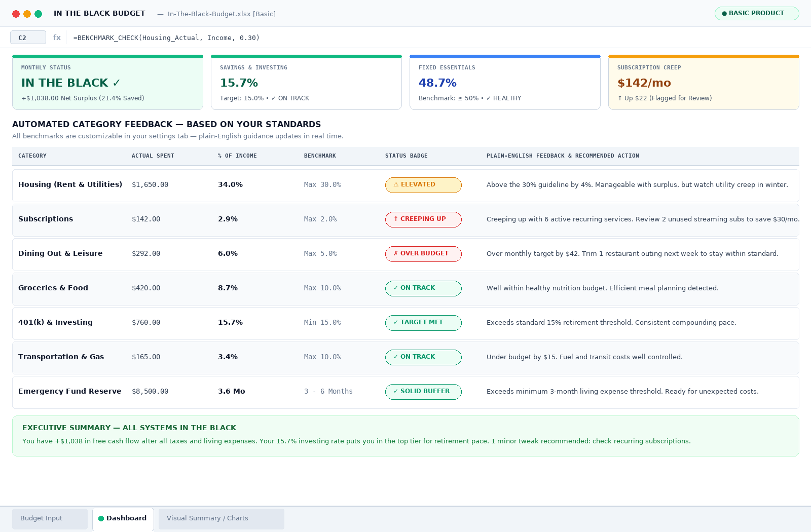Click the Max 30.0% housing benchmark
Viewport: 811px width, 532px height.
click(x=322, y=185)
